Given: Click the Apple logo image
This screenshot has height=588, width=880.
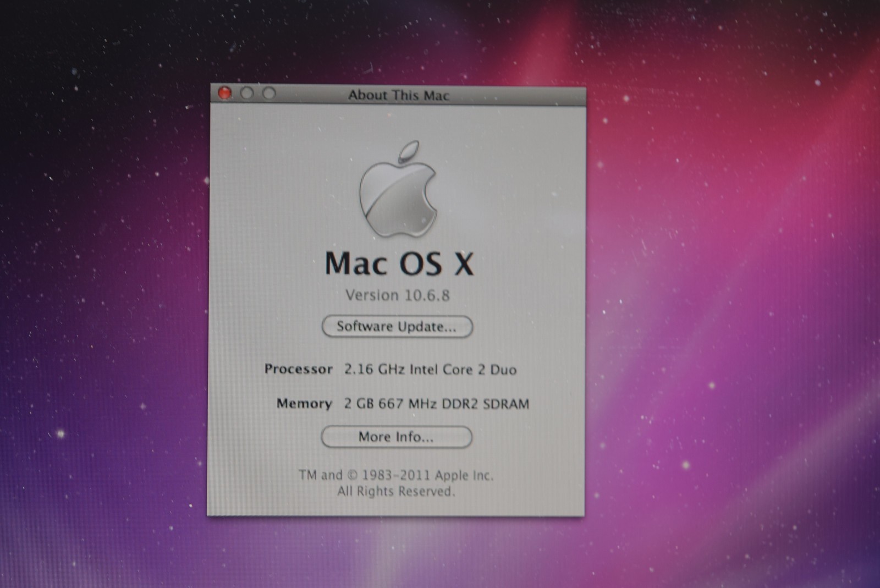Looking at the screenshot, I should pyautogui.click(x=398, y=189).
